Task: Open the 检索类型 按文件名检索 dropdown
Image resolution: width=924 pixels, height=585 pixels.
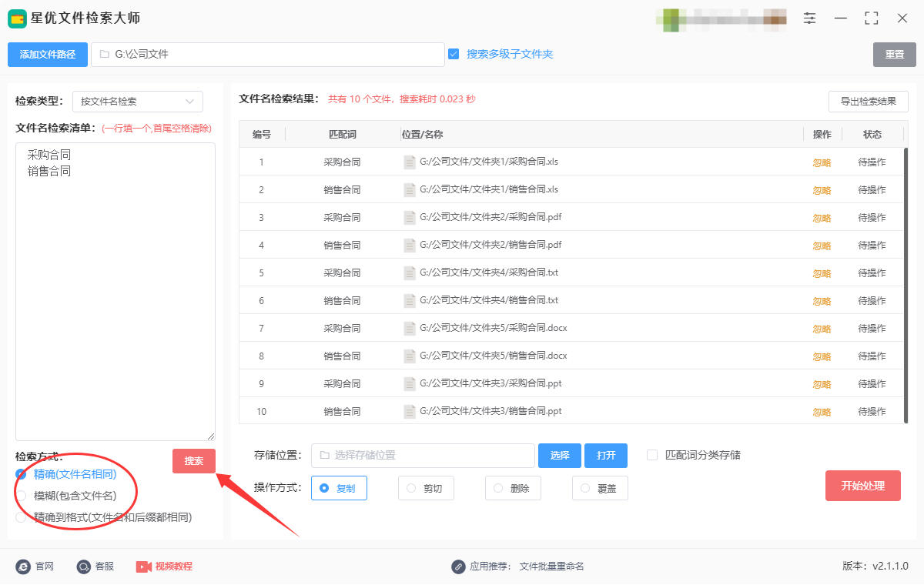Action: [x=138, y=102]
